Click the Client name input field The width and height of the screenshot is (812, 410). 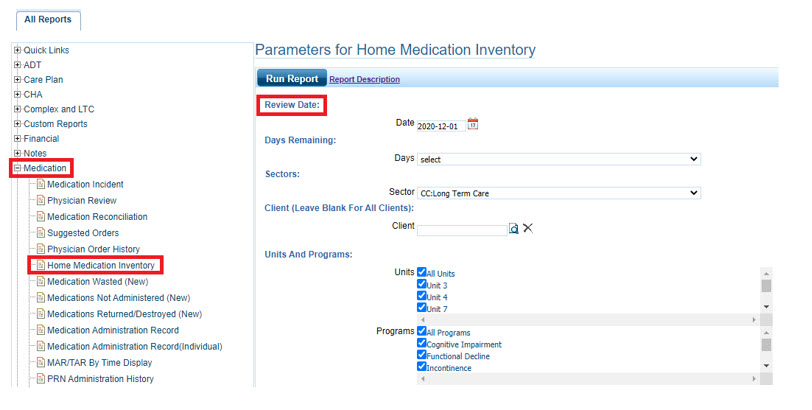pos(461,229)
